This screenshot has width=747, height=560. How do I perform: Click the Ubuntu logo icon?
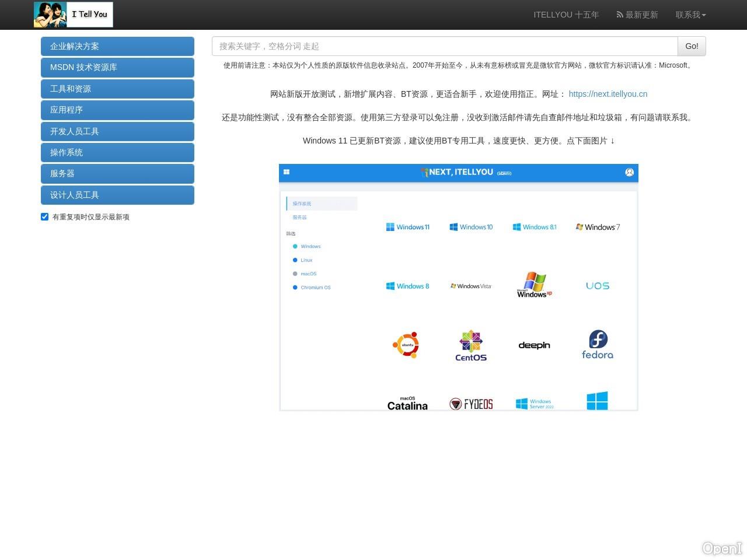point(407,344)
